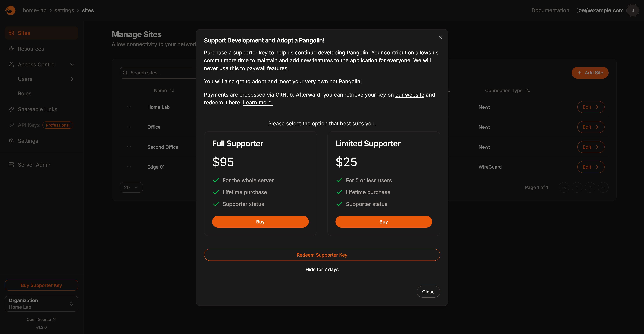Open Shareable Links in the sidebar

click(x=38, y=109)
